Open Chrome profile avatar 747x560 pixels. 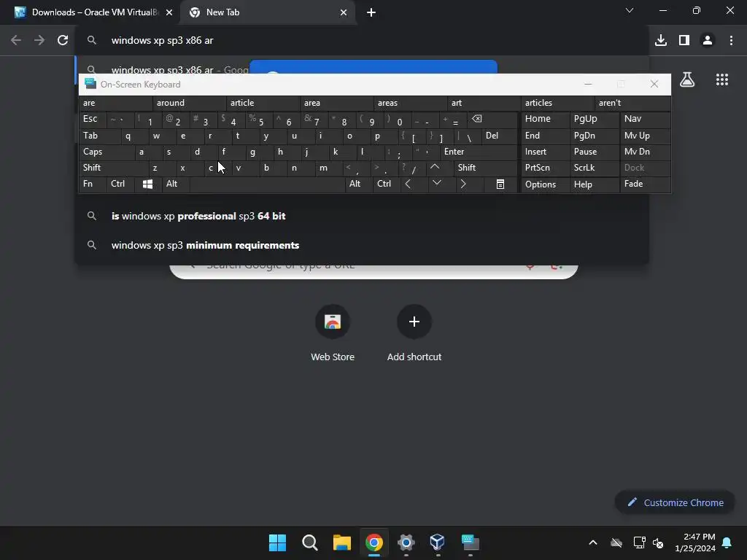point(708,41)
